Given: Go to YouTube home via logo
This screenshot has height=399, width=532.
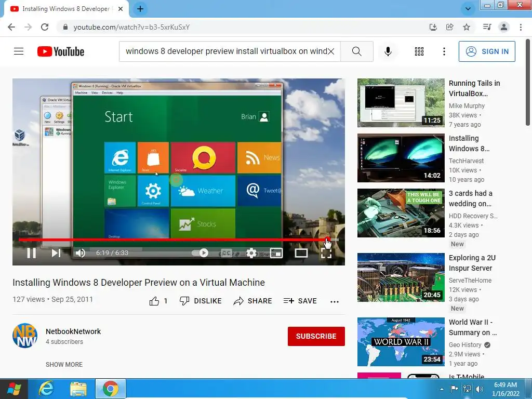Looking at the screenshot, I should (61, 51).
